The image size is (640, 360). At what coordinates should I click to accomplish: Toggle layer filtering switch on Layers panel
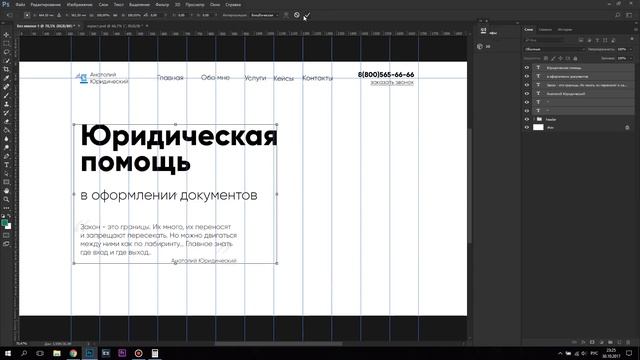point(632,40)
